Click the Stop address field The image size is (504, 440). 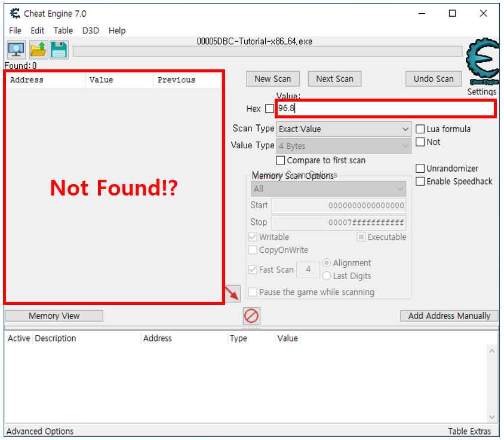tap(339, 223)
